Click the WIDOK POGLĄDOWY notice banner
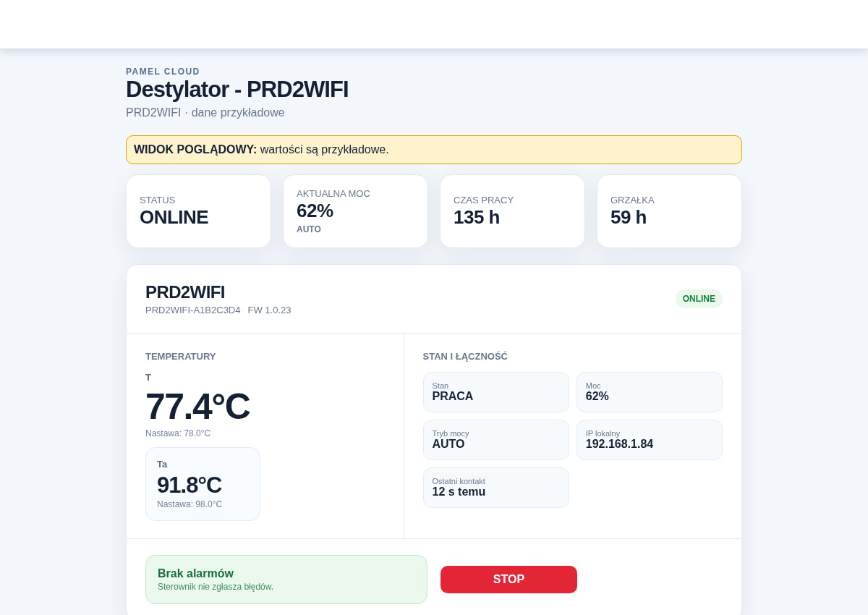This screenshot has width=868, height=615. click(x=434, y=150)
